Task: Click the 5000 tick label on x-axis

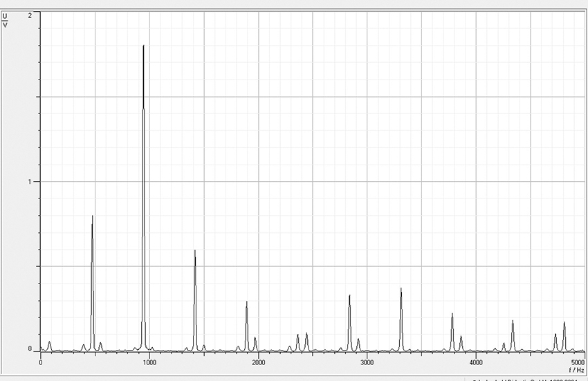Action: click(578, 362)
